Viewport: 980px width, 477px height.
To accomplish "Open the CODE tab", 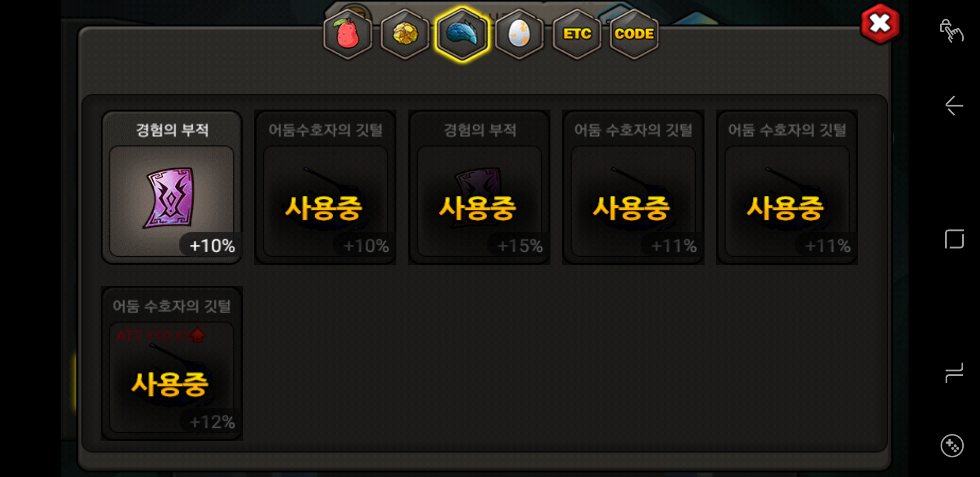I will pyautogui.click(x=634, y=34).
